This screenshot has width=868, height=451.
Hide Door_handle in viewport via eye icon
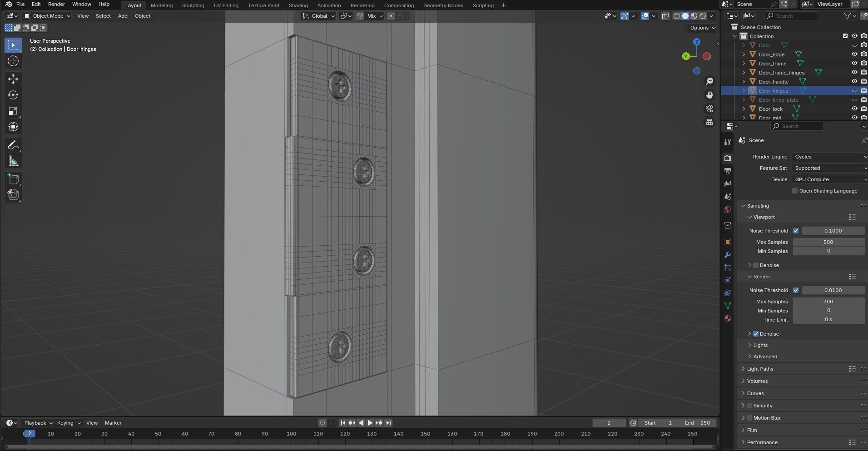(854, 81)
